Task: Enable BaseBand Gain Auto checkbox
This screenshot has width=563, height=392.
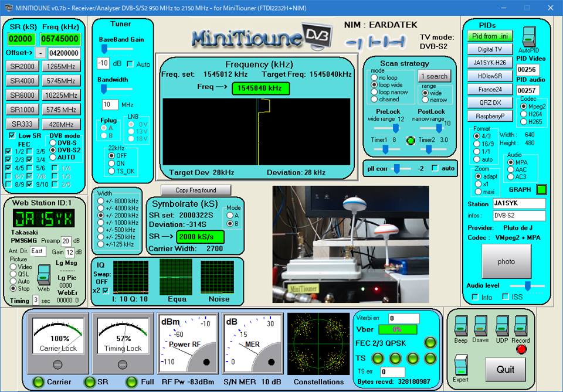Action: tap(130, 64)
